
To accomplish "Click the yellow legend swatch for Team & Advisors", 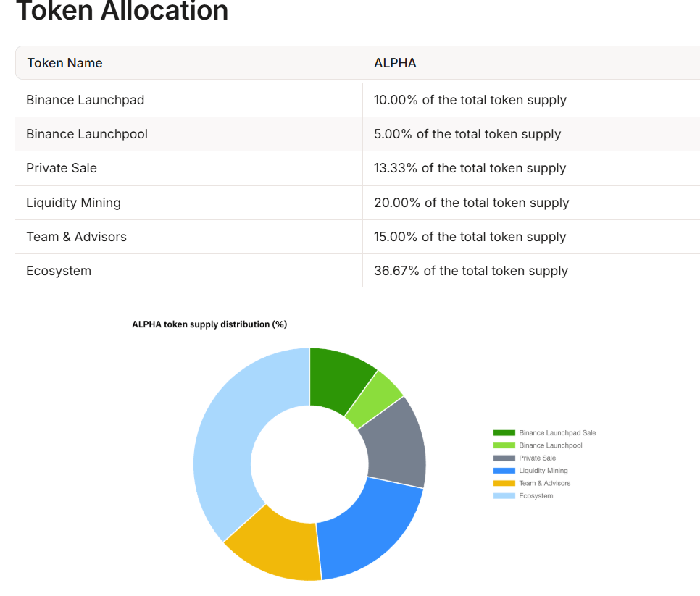I will click(x=504, y=483).
